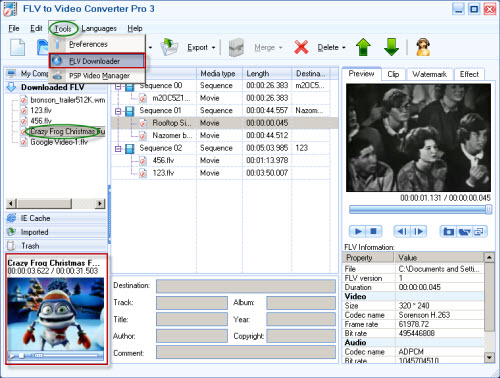This screenshot has width=500, height=378.
Task: Switch to the Effect tab
Action: [469, 74]
